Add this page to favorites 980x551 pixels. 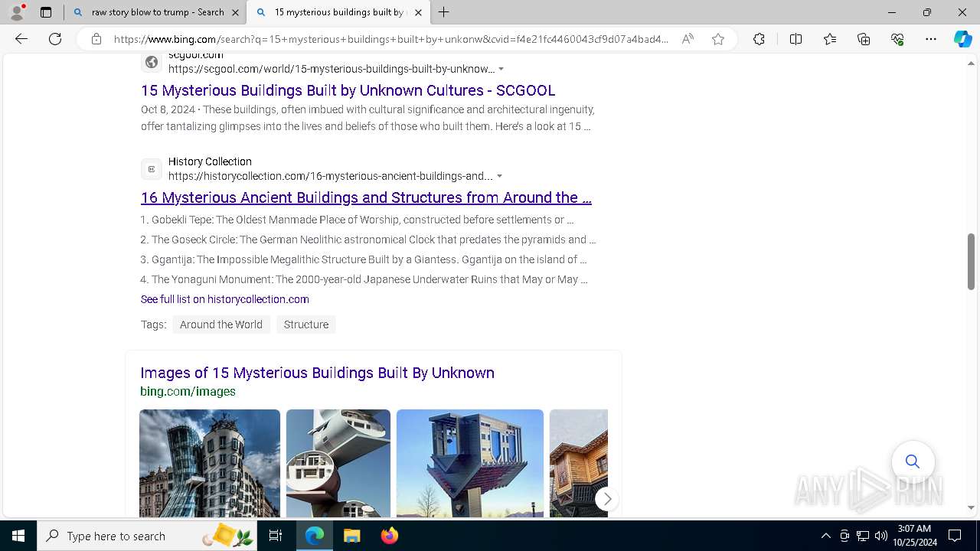[x=718, y=39]
